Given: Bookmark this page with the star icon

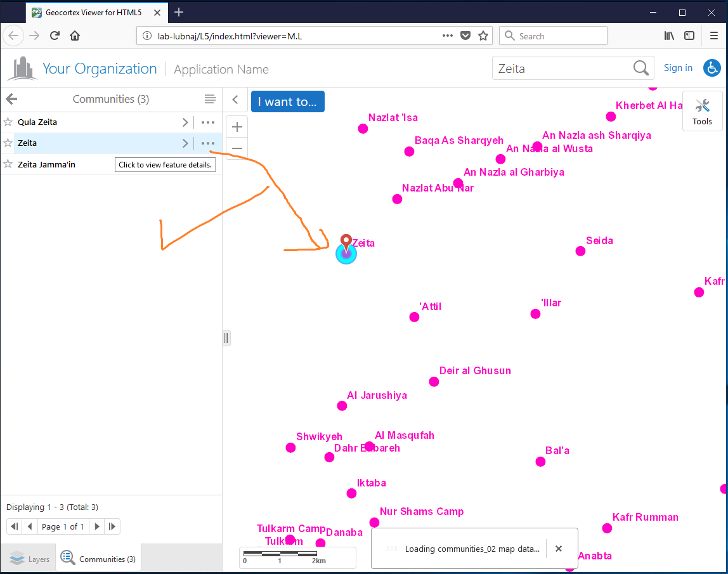Looking at the screenshot, I should coord(483,36).
